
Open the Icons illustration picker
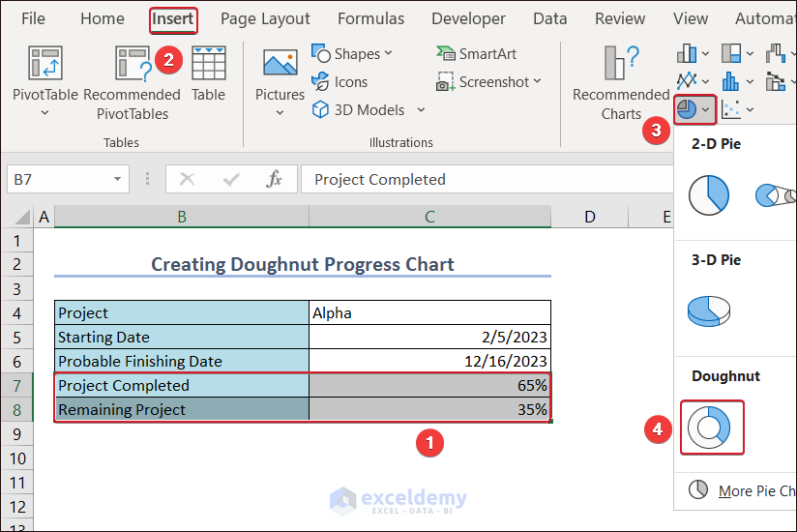[x=339, y=82]
